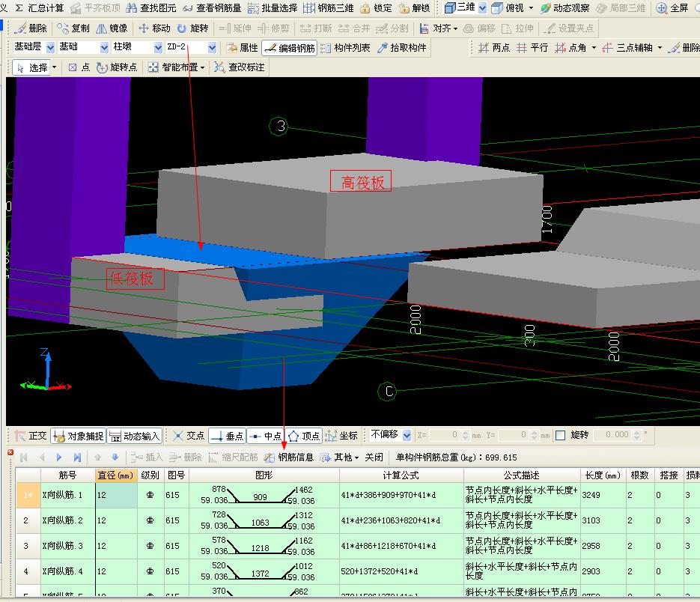Open the 智能布置 smart layout menu

pyautogui.click(x=177, y=67)
